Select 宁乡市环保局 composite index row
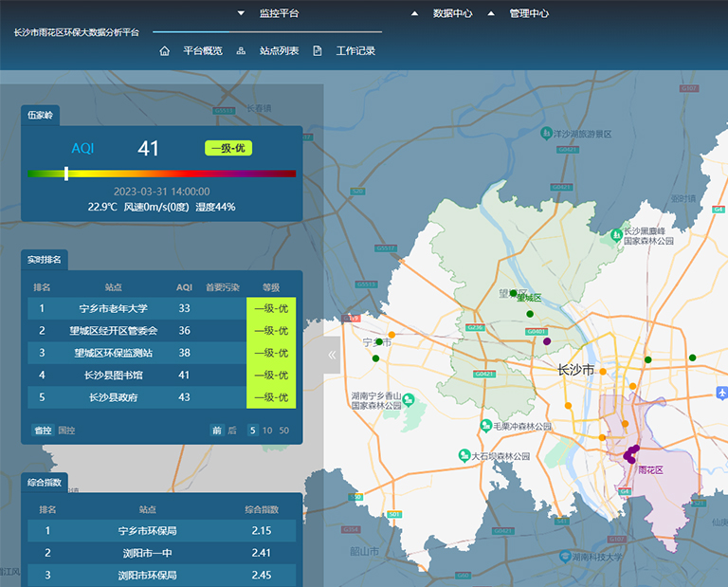 [161, 531]
